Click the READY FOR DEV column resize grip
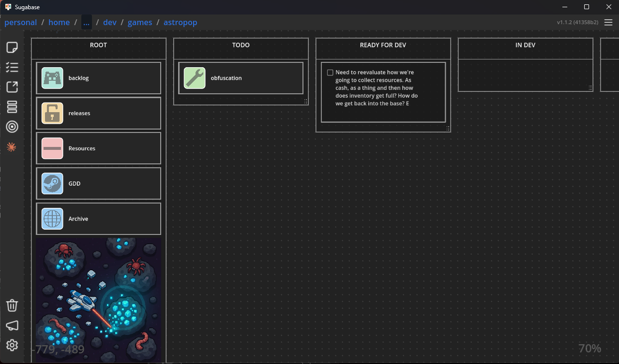 coord(448,129)
